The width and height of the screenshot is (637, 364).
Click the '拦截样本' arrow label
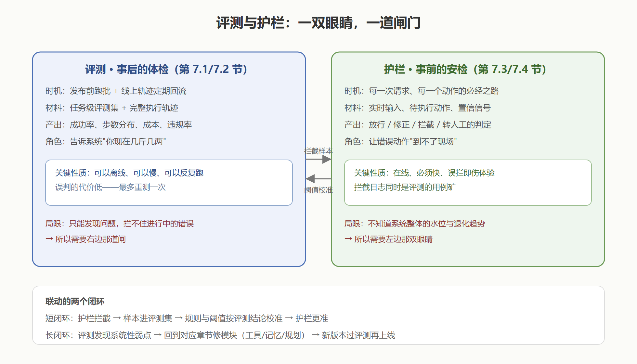[318, 151]
